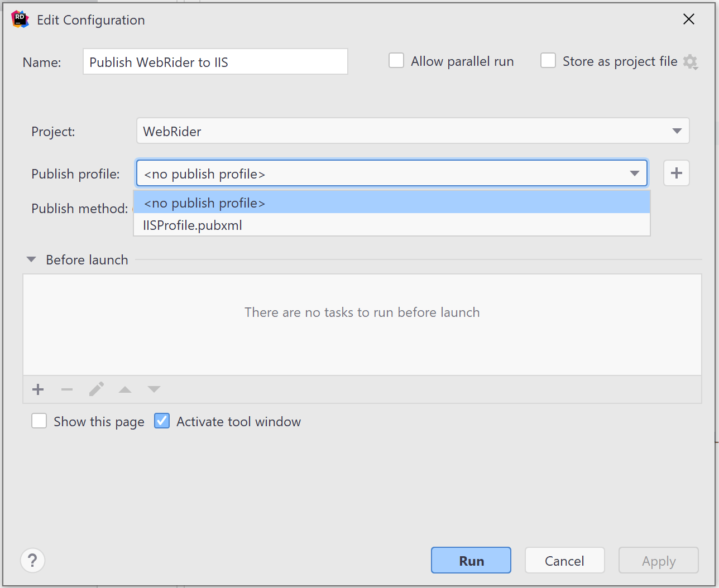Select IISProfile.pubxml from the list
The image size is (719, 588).
(193, 225)
